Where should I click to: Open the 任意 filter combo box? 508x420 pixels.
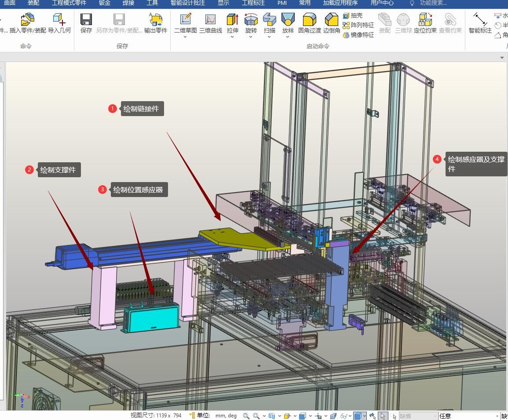pos(468,416)
